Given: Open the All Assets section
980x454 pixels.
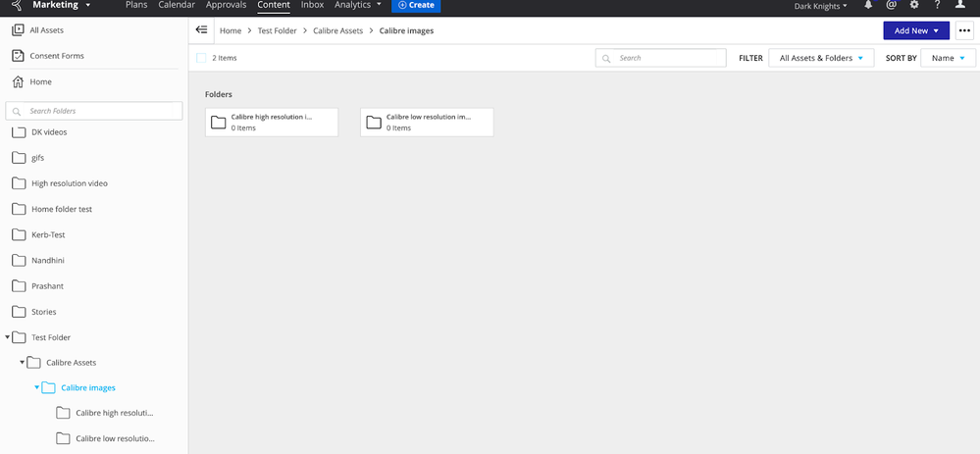Looking at the screenshot, I should tap(46, 30).
